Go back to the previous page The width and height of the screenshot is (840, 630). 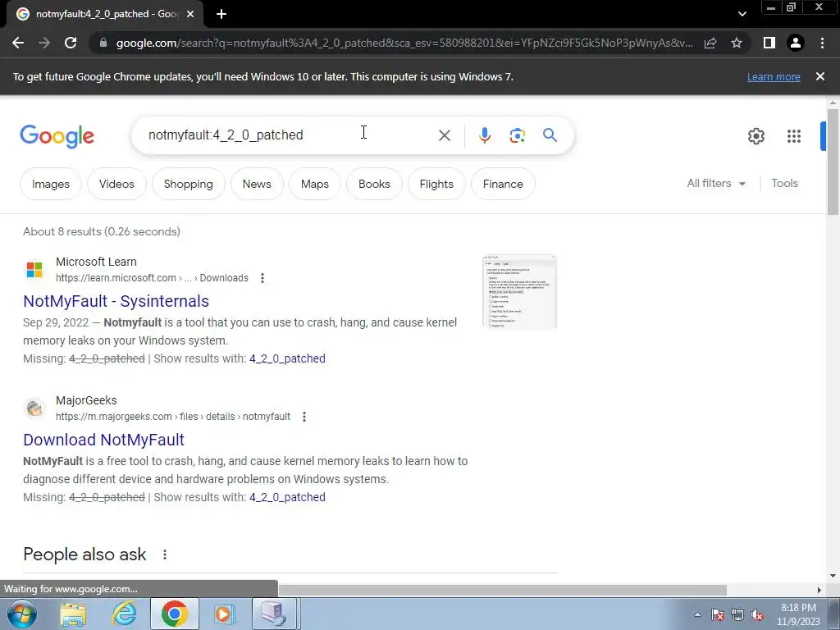(18, 43)
